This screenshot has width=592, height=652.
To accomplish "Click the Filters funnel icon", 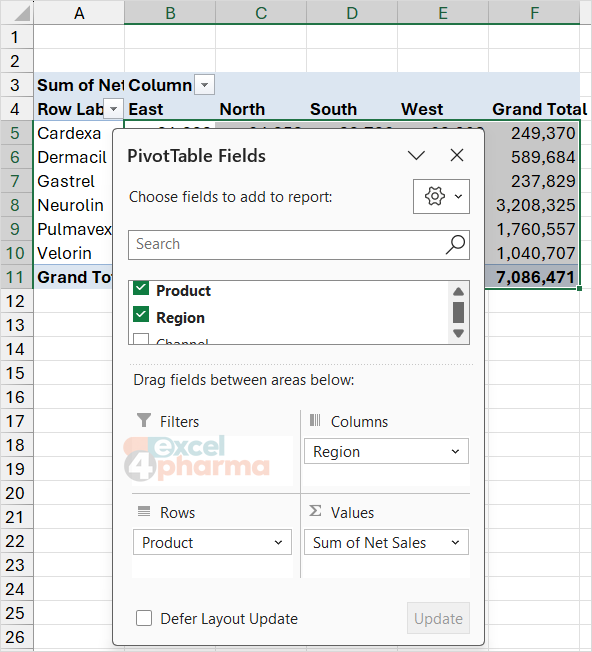I will click(x=144, y=420).
